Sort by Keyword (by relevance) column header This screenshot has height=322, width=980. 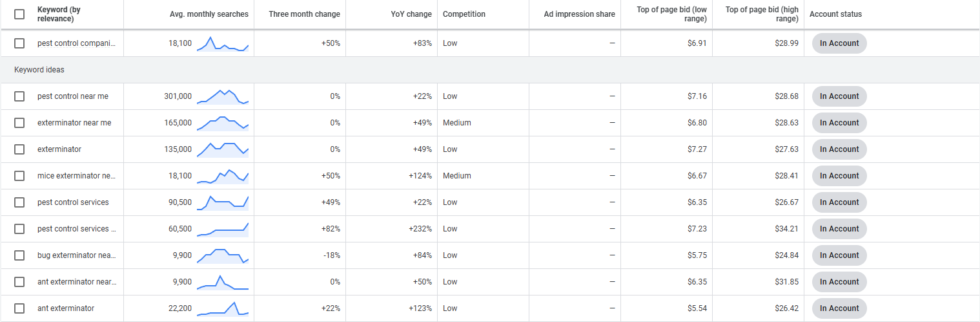(59, 14)
